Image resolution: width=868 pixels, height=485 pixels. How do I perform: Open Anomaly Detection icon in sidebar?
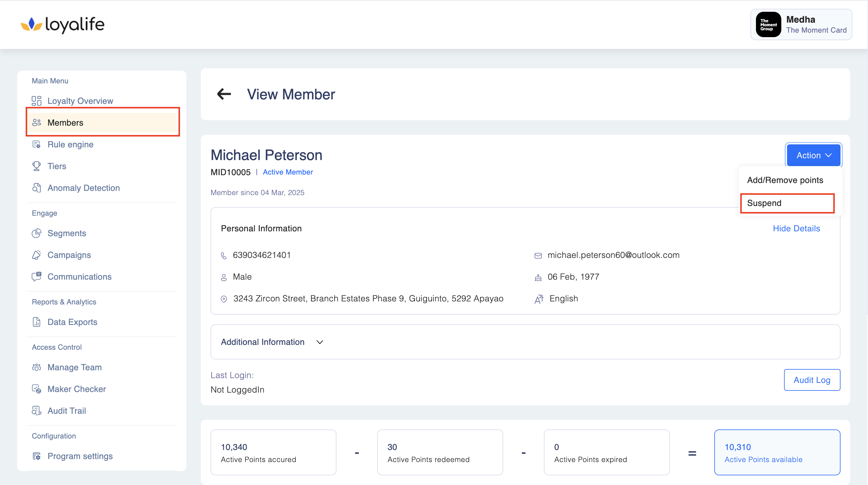pos(36,188)
